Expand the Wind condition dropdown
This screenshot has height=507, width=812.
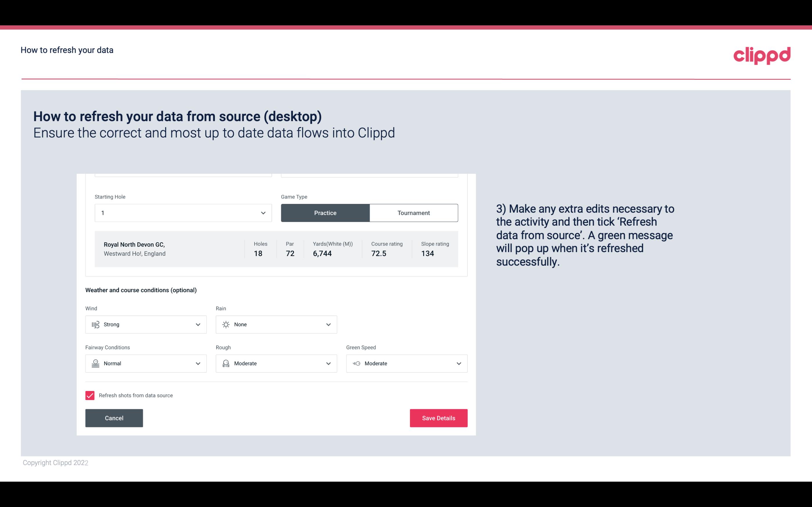pyautogui.click(x=198, y=324)
